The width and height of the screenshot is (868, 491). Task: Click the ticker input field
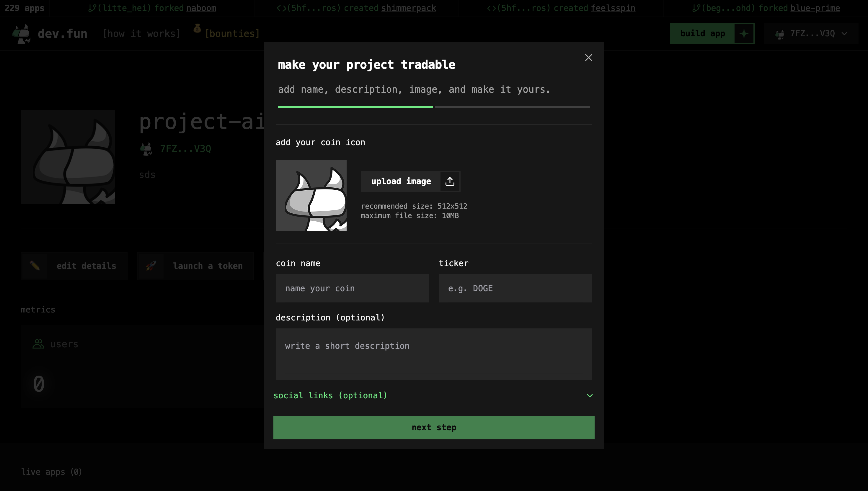(x=515, y=288)
